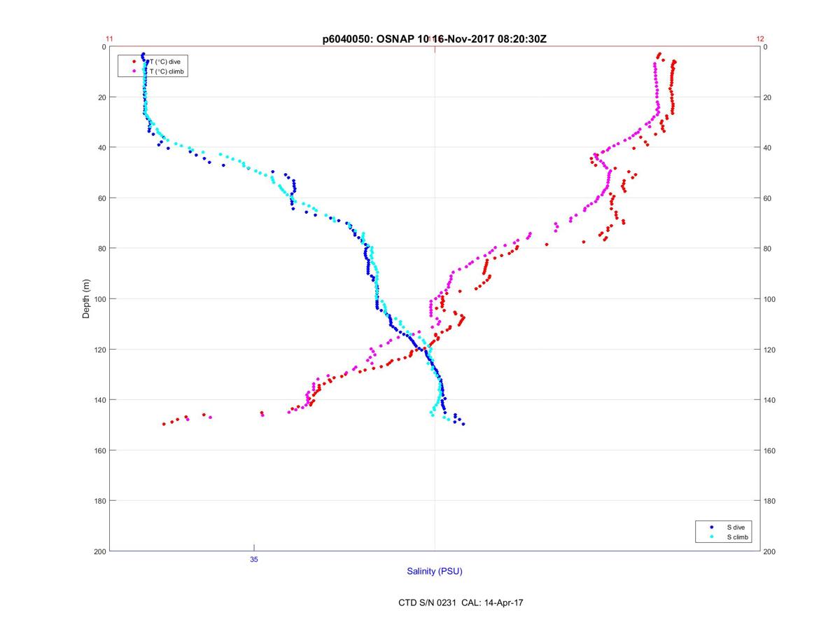This screenshot has height=620, width=840.
Task: Click the '180' tick on right depth axis
Action: pos(771,501)
